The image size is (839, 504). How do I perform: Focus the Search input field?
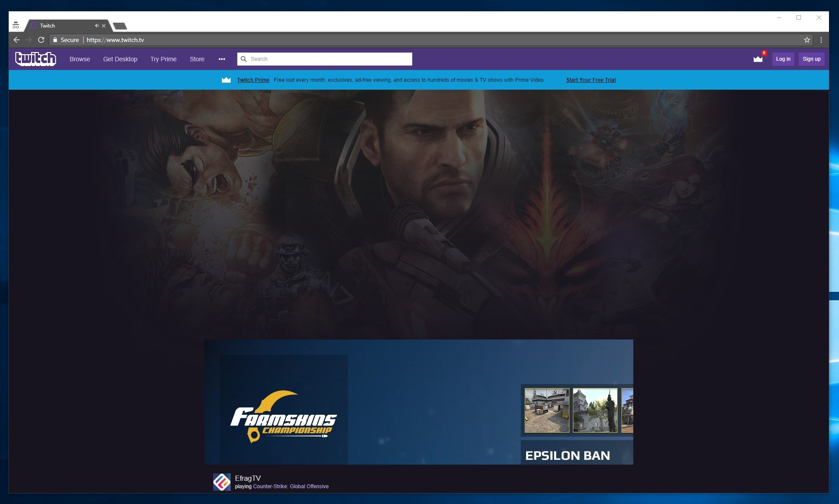(325, 59)
